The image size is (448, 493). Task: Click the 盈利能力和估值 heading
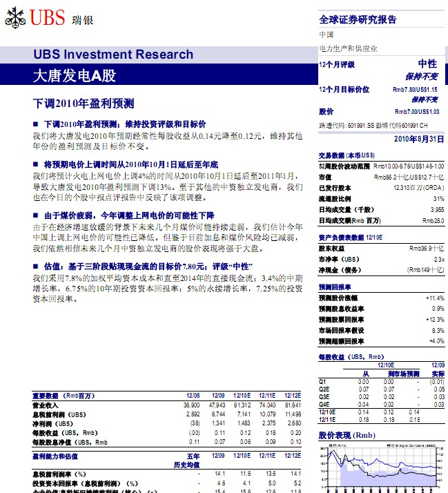[55, 456]
